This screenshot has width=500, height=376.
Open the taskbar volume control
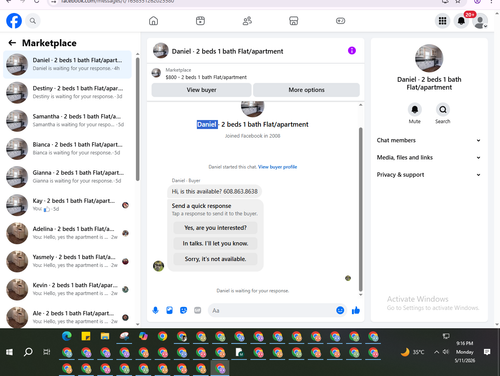[x=446, y=352]
